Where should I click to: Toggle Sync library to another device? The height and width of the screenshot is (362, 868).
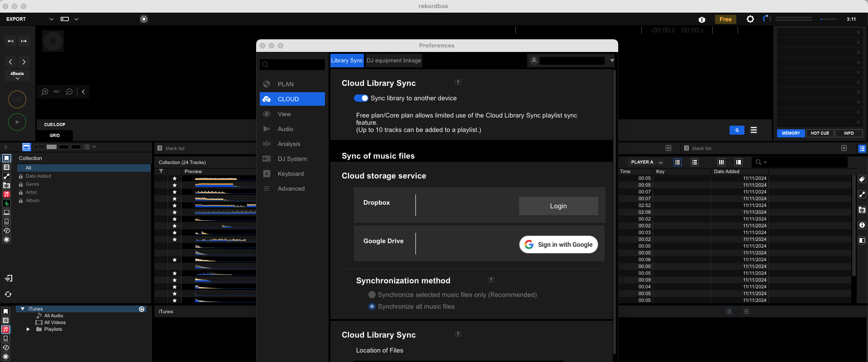pos(361,98)
